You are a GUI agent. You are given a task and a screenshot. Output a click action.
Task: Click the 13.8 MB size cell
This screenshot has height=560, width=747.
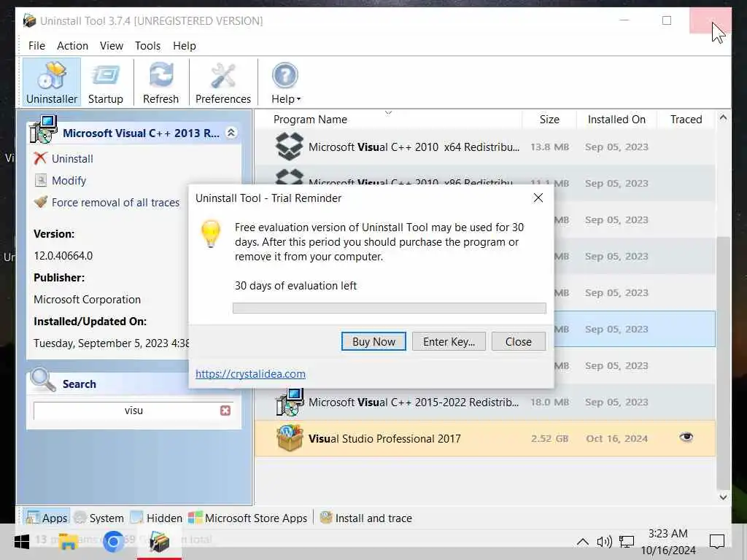point(550,147)
